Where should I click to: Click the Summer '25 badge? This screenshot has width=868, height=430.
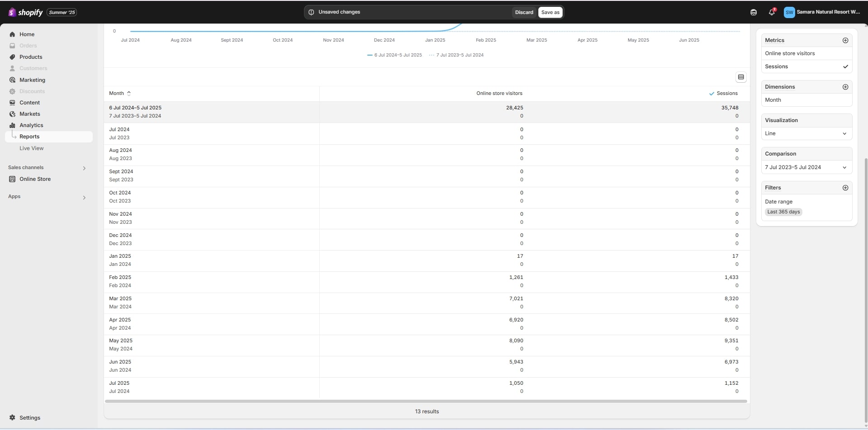coord(62,12)
